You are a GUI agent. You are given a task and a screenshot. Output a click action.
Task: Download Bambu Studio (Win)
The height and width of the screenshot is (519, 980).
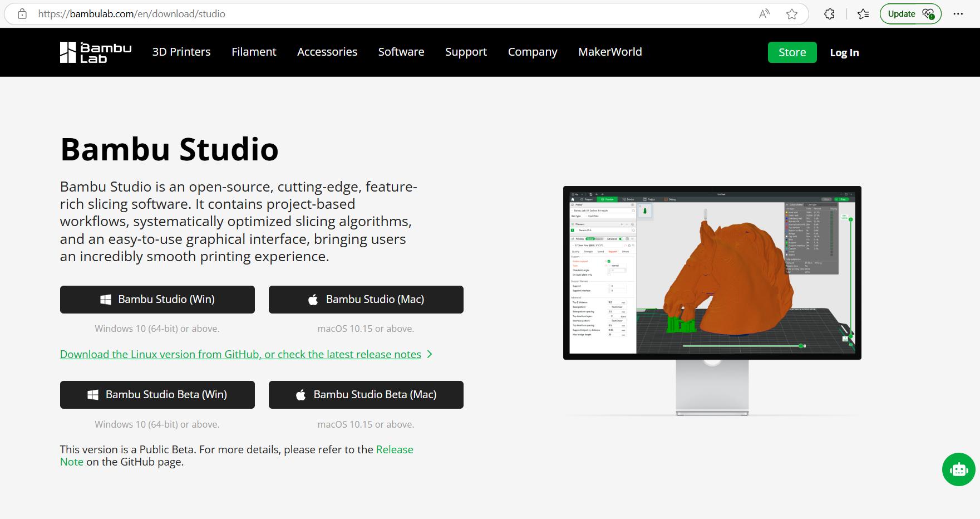157,300
